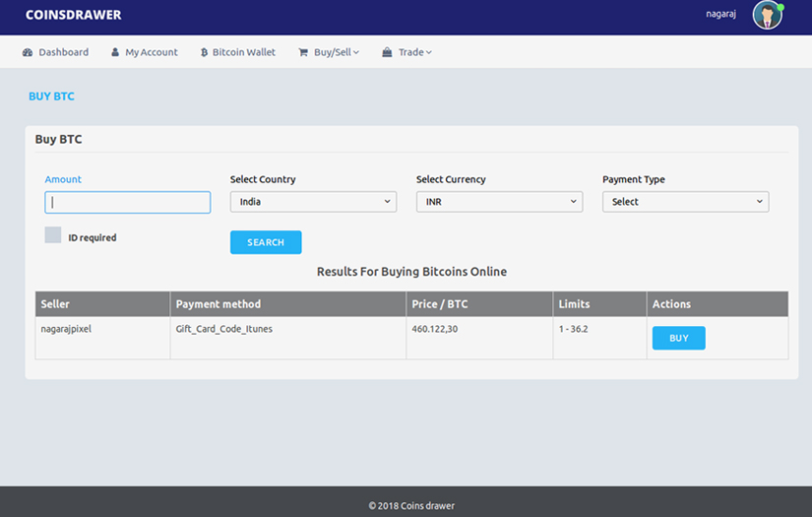Open the Payment Type dropdown
The height and width of the screenshot is (517, 812).
point(686,202)
